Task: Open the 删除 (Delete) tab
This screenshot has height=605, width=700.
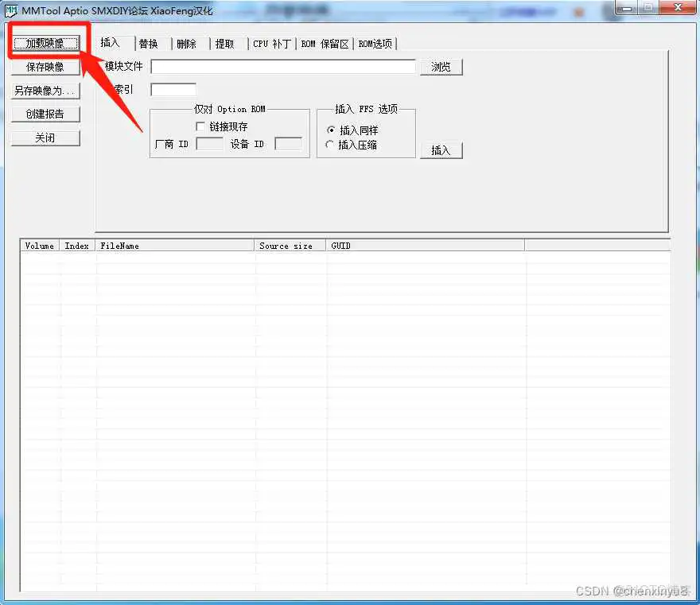Action: click(x=187, y=44)
